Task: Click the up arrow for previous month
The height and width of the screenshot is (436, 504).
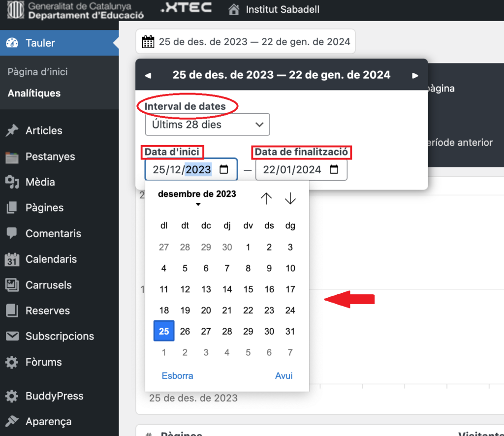Action: pyautogui.click(x=266, y=198)
